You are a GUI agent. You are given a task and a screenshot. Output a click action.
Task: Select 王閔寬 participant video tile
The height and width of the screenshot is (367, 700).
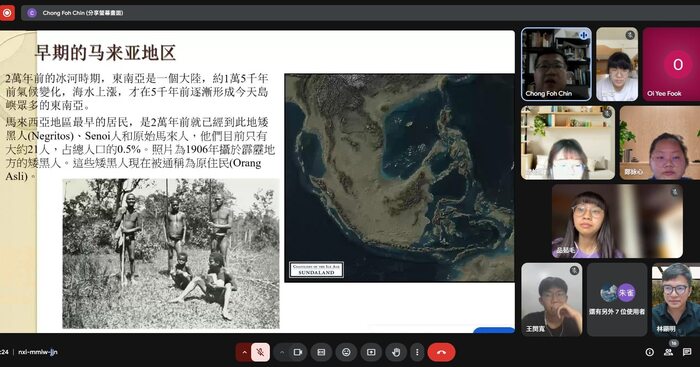[x=552, y=300]
